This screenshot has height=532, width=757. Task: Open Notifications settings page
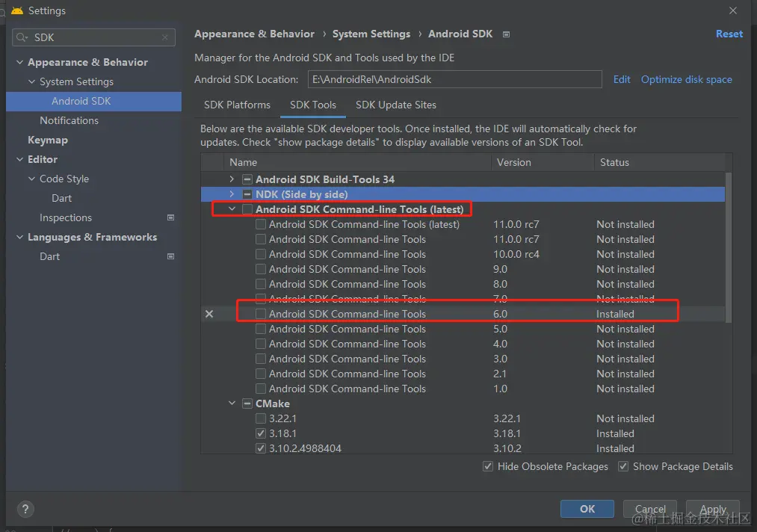(x=69, y=121)
